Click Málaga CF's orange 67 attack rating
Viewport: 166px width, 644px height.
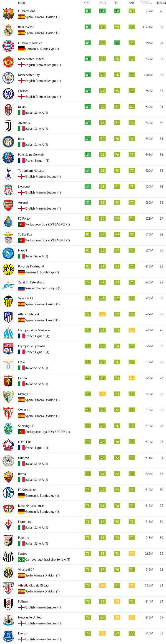click(103, 394)
